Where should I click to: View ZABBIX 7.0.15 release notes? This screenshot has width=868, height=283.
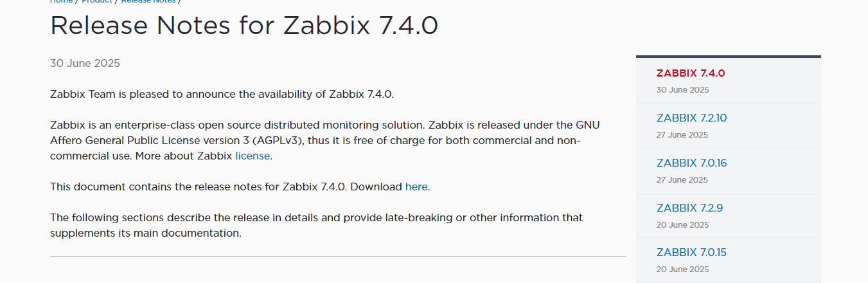coord(691,253)
